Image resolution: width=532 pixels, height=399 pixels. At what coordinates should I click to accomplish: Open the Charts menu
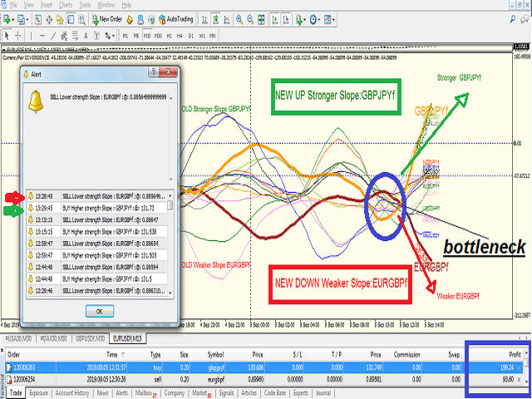pos(65,4)
